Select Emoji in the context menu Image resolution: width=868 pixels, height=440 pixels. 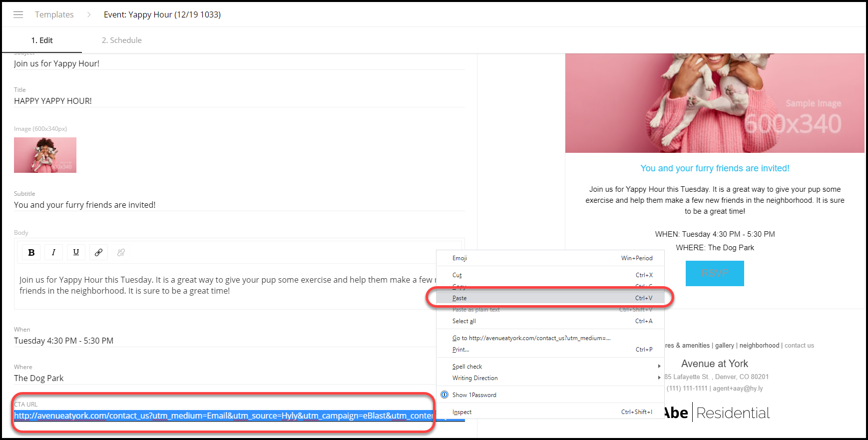coord(550,258)
